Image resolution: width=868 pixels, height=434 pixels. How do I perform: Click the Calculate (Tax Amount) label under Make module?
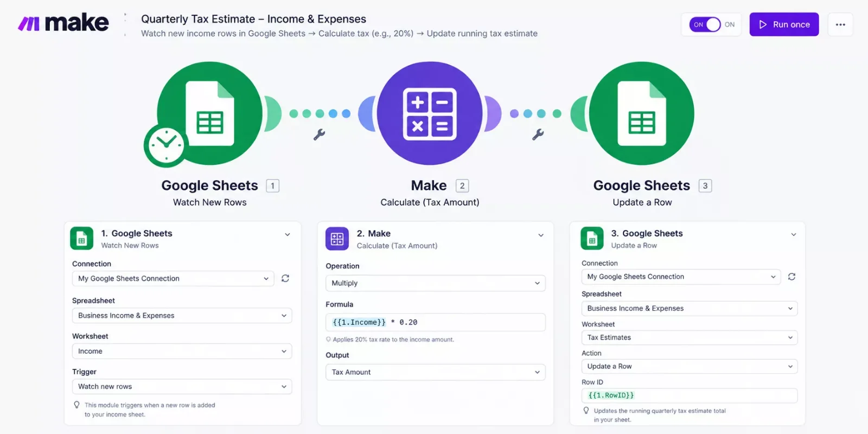coord(430,202)
